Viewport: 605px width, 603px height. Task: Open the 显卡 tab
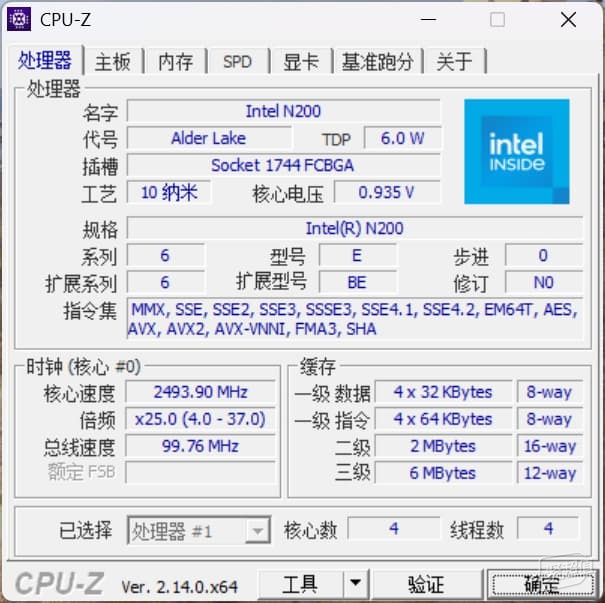pyautogui.click(x=301, y=62)
